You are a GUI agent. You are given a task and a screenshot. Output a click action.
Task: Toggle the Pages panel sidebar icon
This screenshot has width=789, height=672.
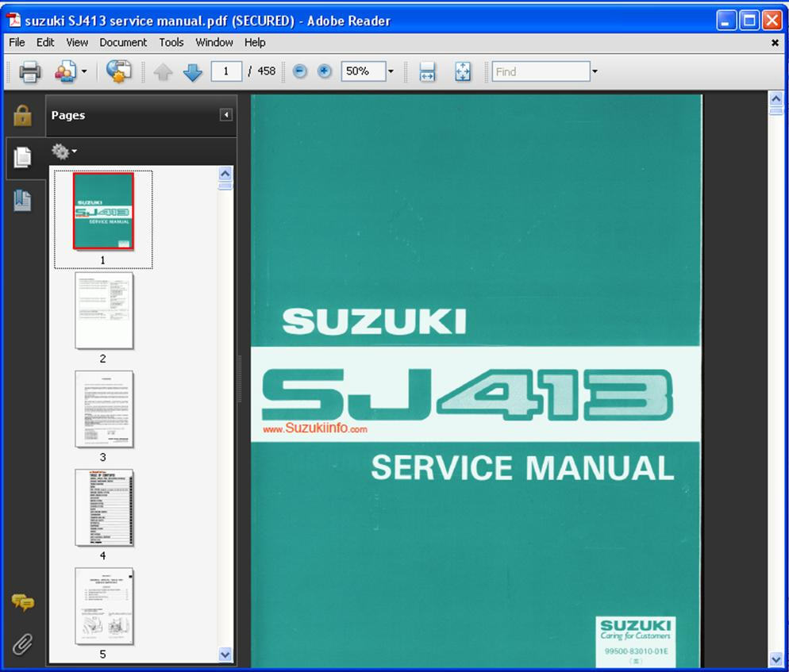(22, 157)
